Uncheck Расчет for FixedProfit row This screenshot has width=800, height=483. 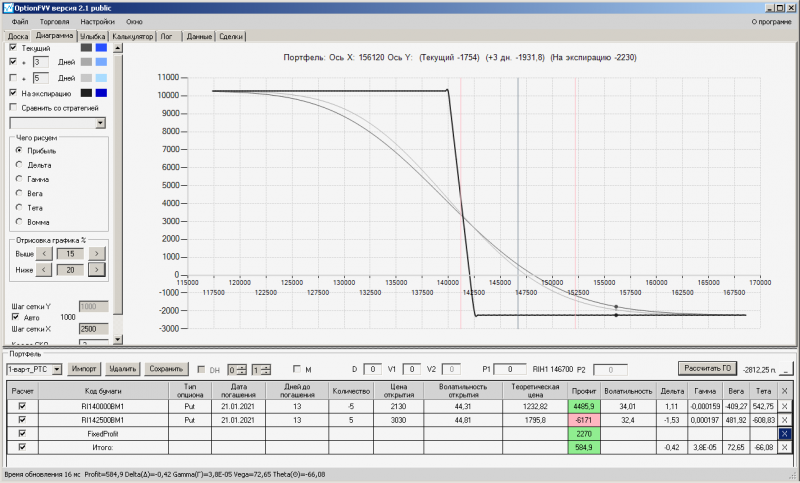(x=22, y=434)
